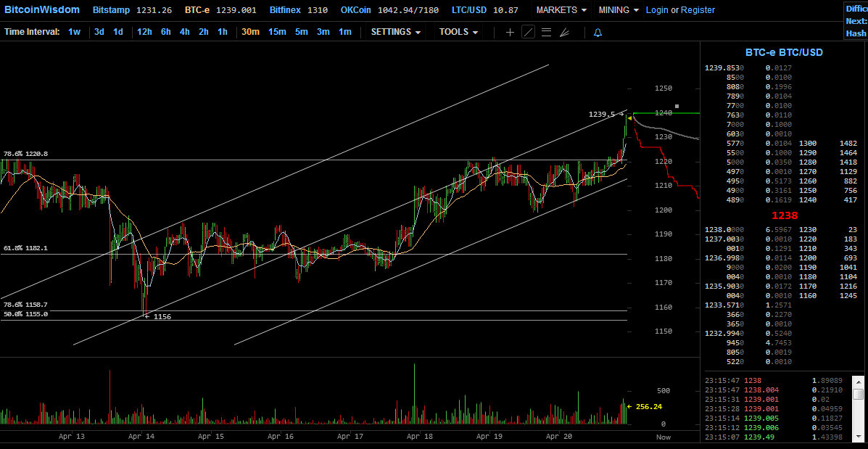Click the 78.6% 1220.8 Fibonacci label
Screen dimensions: 868x449
[25, 154]
